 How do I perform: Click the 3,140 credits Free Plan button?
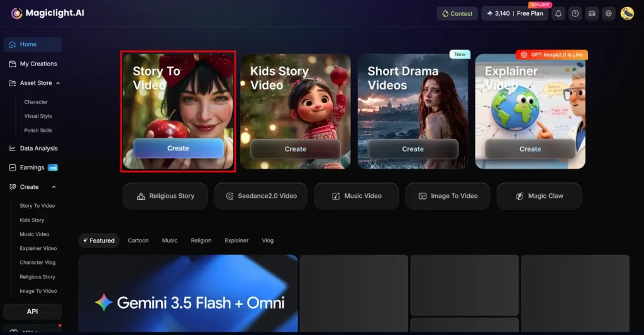tap(514, 14)
